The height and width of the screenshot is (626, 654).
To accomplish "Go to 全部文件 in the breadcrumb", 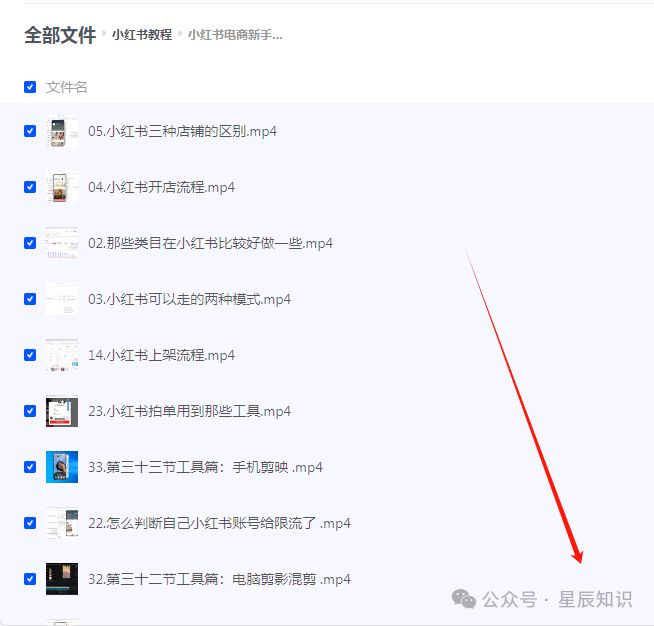I will coord(60,35).
